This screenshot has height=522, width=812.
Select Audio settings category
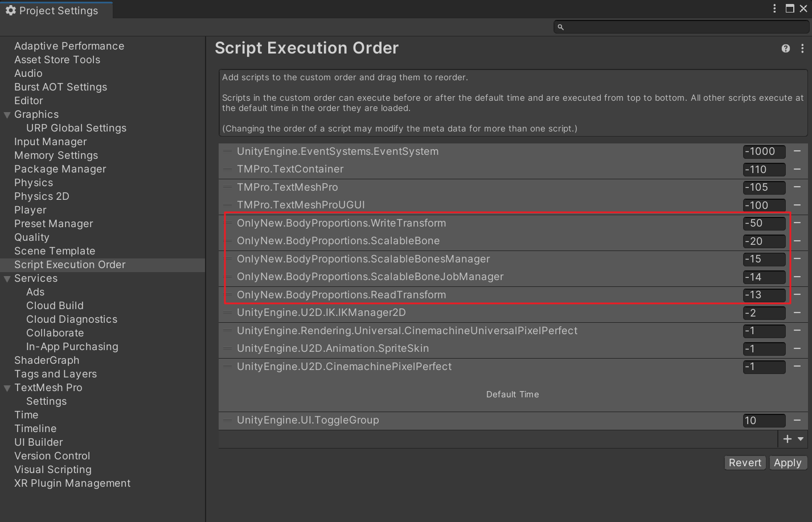pos(28,73)
